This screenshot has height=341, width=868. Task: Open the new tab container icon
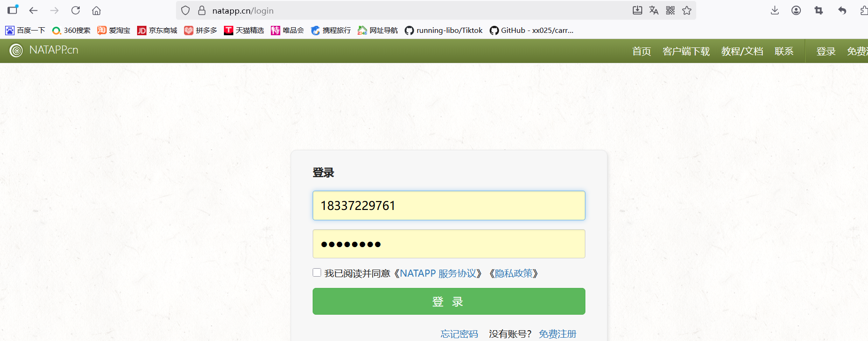(13, 9)
